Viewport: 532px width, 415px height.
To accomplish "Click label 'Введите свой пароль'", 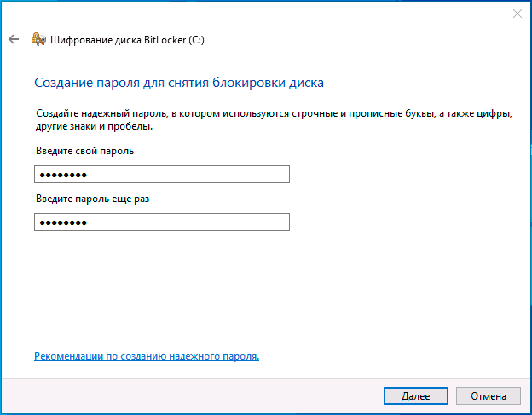I will pos(84,151).
